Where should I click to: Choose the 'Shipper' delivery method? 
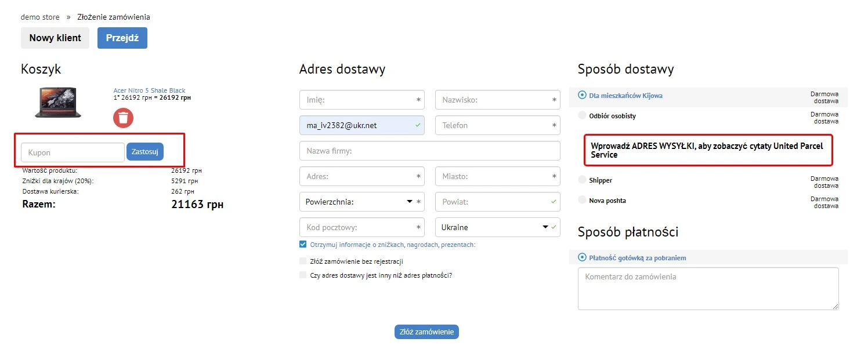(581, 180)
